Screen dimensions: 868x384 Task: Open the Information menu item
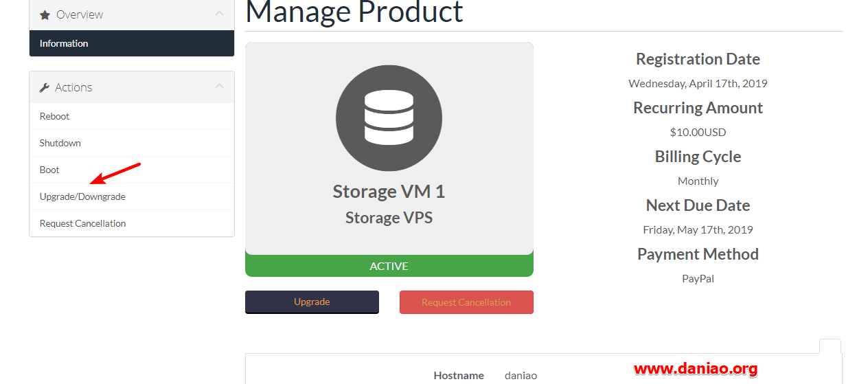pos(132,43)
